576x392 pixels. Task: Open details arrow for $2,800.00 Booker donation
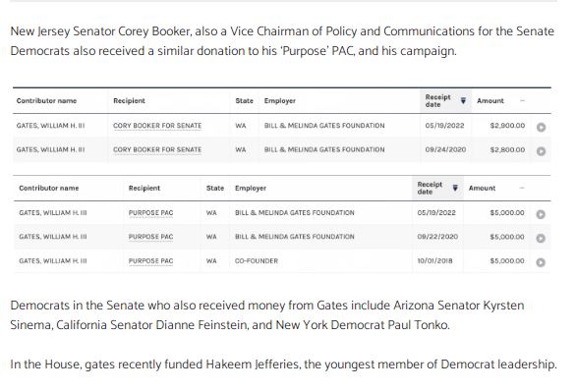click(x=541, y=151)
